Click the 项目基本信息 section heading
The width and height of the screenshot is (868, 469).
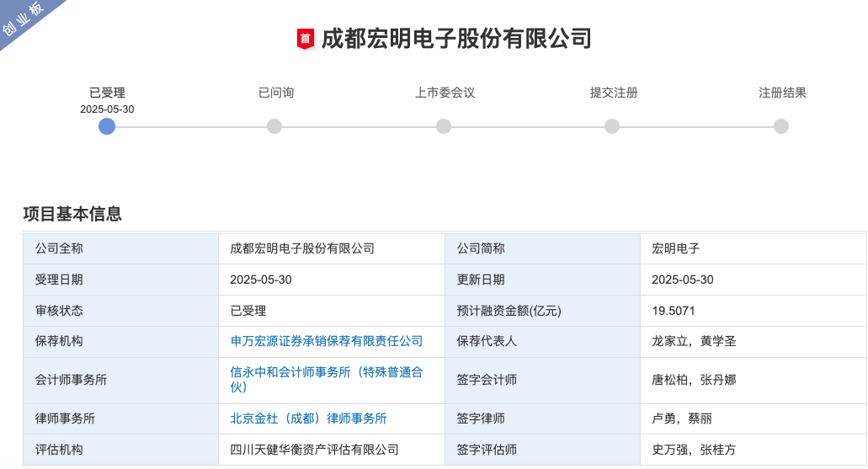point(72,214)
